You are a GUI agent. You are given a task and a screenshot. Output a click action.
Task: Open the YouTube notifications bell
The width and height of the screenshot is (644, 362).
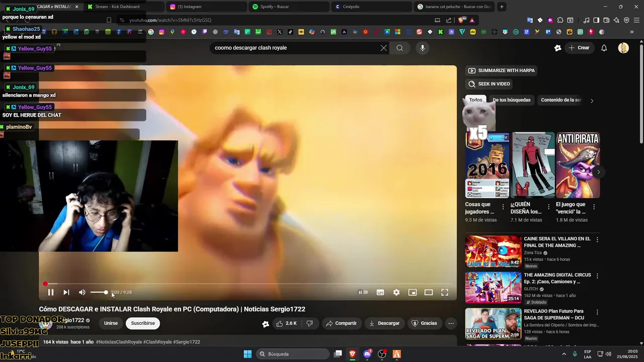[x=604, y=48]
